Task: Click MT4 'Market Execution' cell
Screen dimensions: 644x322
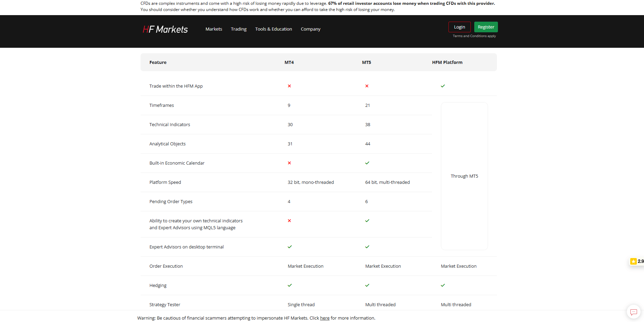Action: (x=306, y=266)
